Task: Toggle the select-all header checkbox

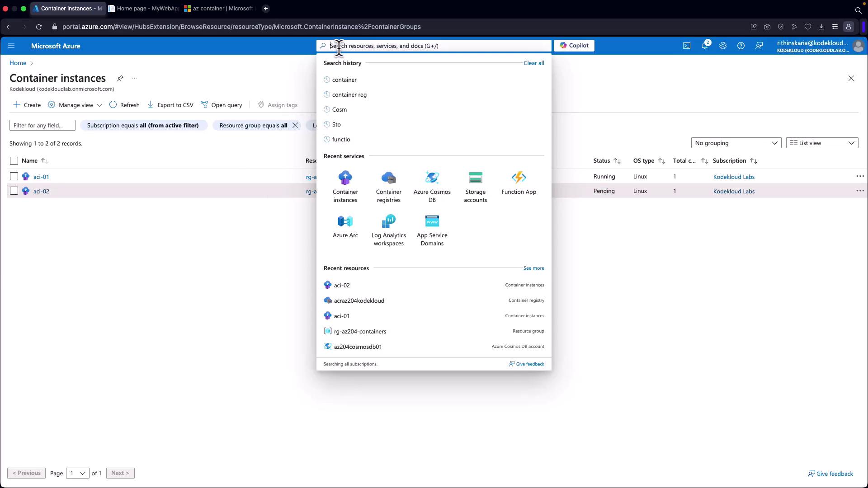Action: (x=14, y=161)
